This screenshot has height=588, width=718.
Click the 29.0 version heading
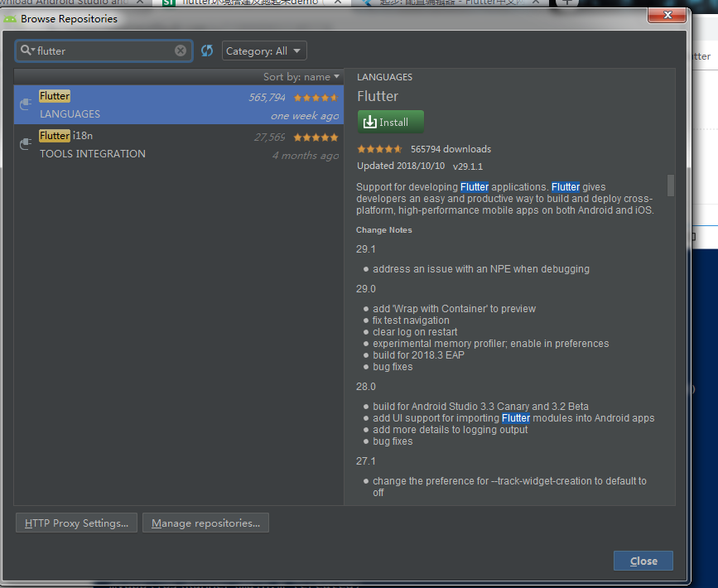(x=365, y=289)
